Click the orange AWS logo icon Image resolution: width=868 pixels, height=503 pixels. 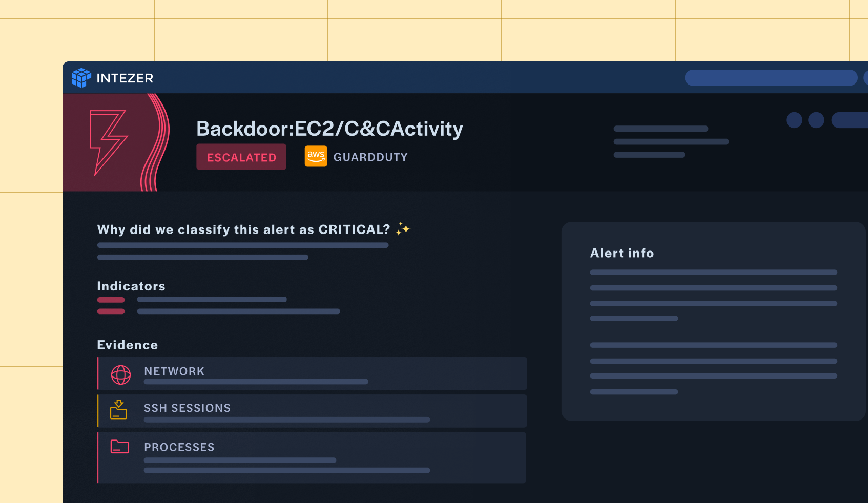click(316, 156)
